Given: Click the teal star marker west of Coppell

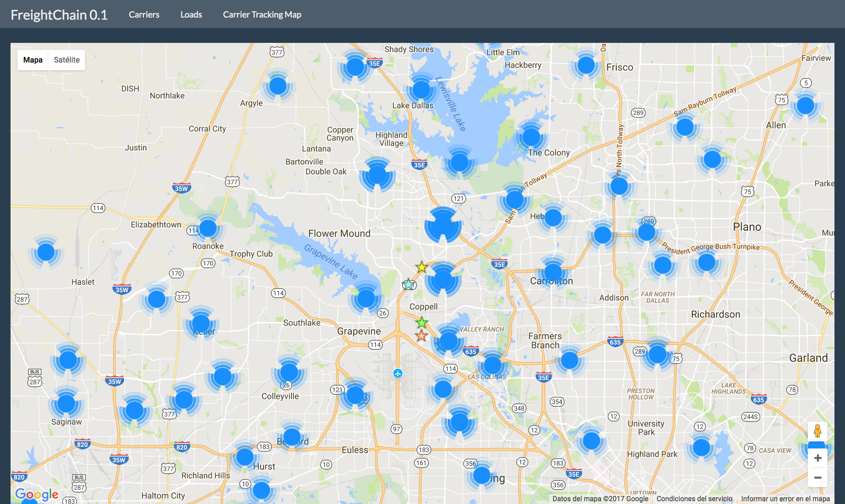Looking at the screenshot, I should pyautogui.click(x=408, y=284).
